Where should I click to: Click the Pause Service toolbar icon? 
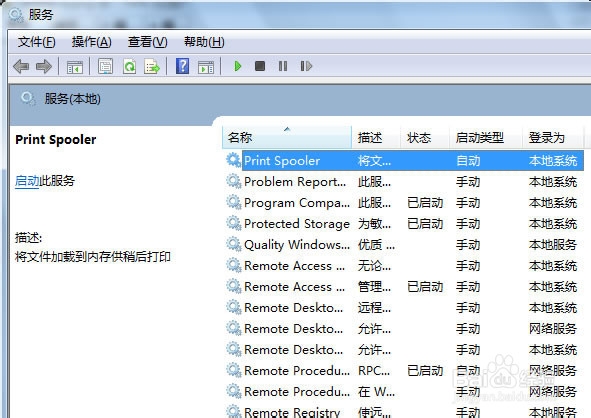click(x=283, y=66)
